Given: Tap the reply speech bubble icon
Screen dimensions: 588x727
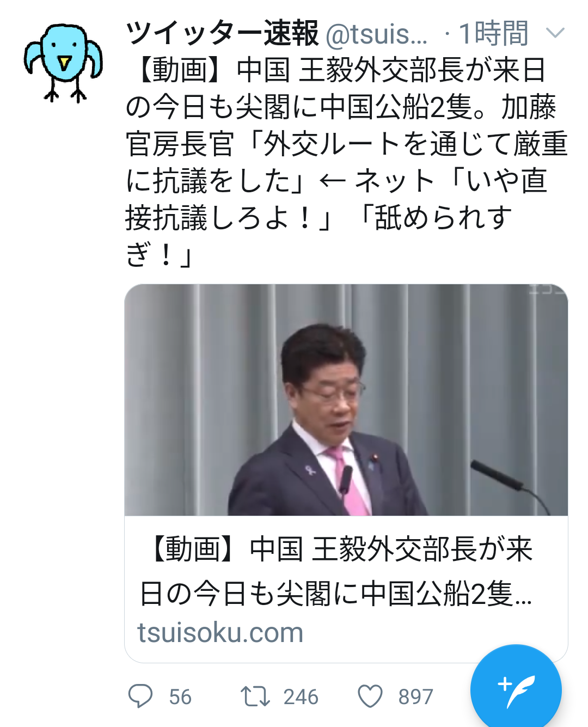Looking at the screenshot, I should tap(140, 696).
